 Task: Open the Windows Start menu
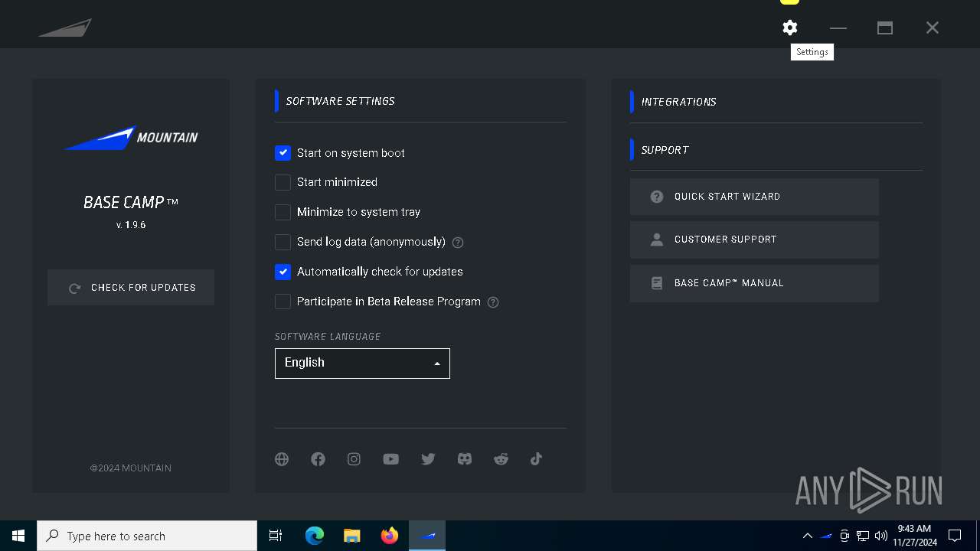18,536
